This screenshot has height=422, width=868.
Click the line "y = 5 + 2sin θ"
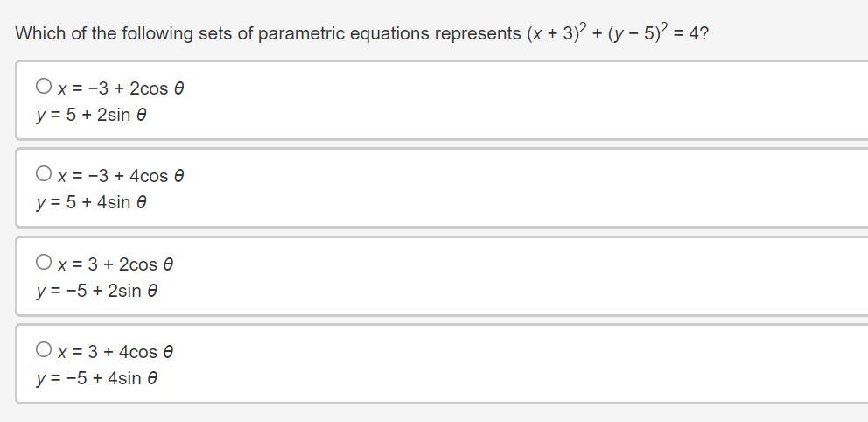click(x=91, y=115)
